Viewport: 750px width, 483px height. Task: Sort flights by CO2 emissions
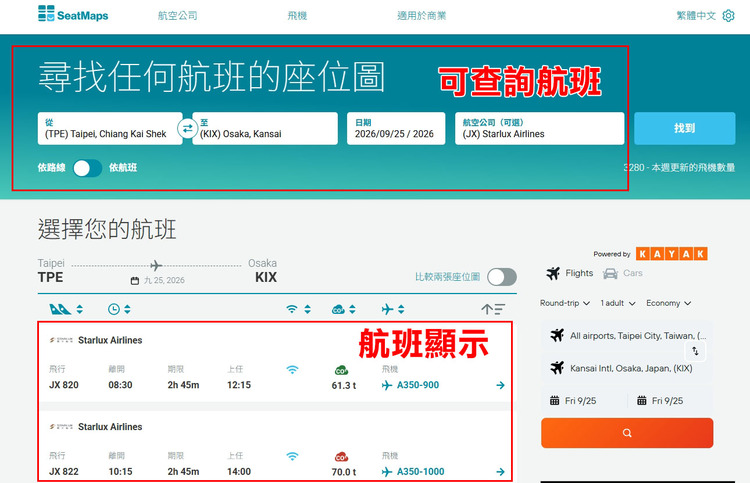[x=343, y=309]
